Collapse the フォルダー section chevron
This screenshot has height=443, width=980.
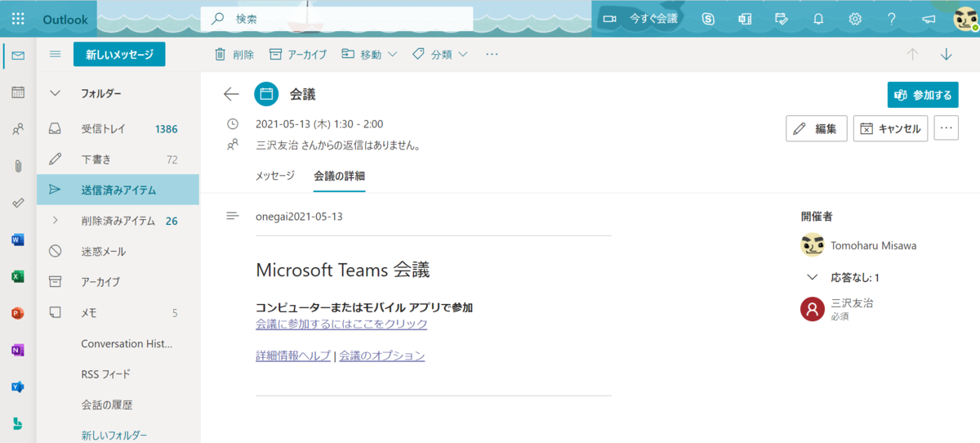pyautogui.click(x=56, y=93)
